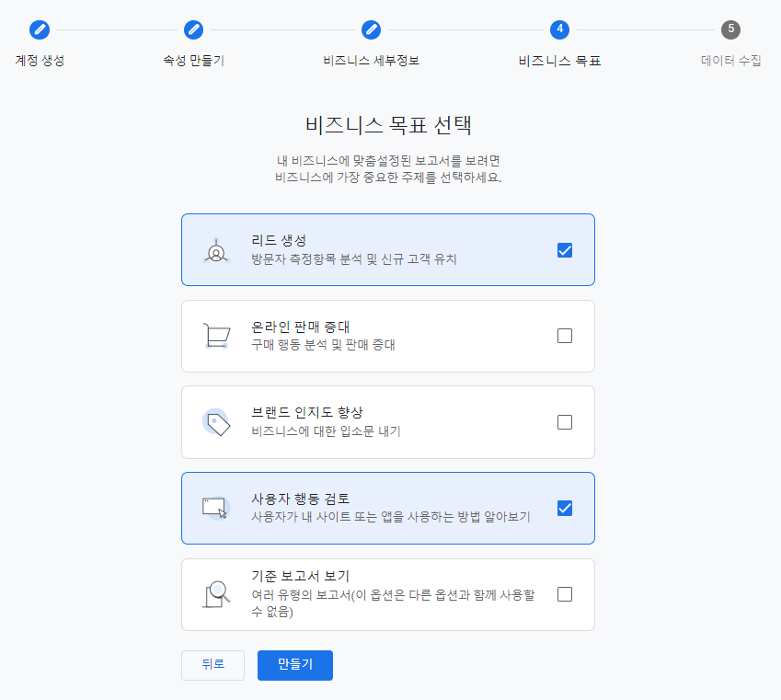This screenshot has height=700, width=781.
Task: Click the pencil icon for 비즈니스 세부정보 step
Action: [x=371, y=29]
